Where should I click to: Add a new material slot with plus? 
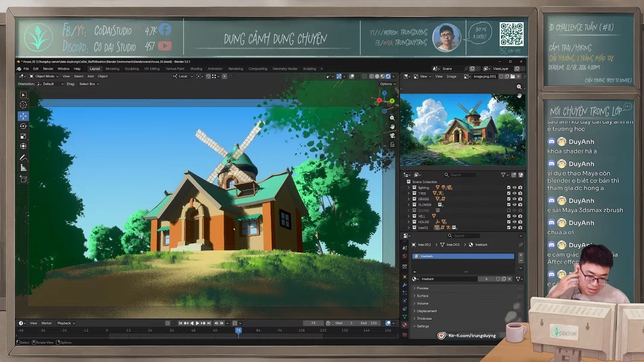click(521, 255)
